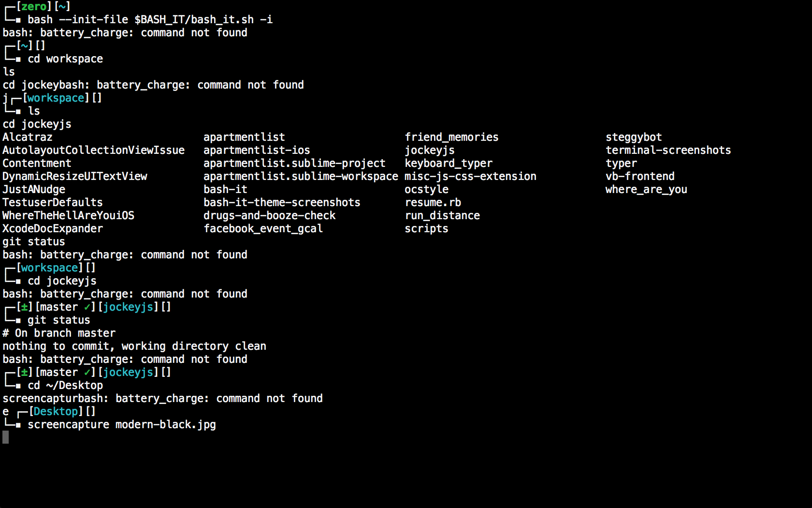
Task: Select the friend_memories directory name
Action: pos(451,137)
